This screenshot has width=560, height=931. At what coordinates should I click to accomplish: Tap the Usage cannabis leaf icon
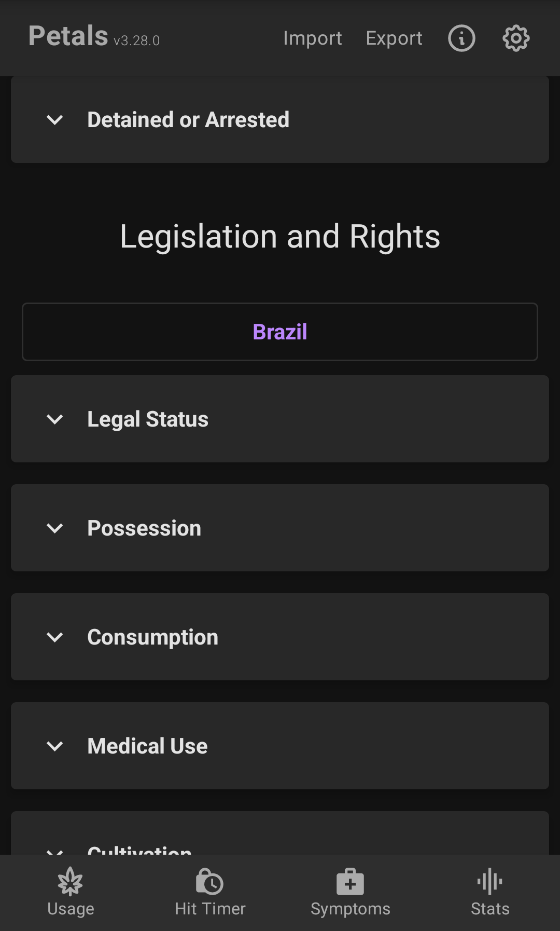tap(71, 882)
